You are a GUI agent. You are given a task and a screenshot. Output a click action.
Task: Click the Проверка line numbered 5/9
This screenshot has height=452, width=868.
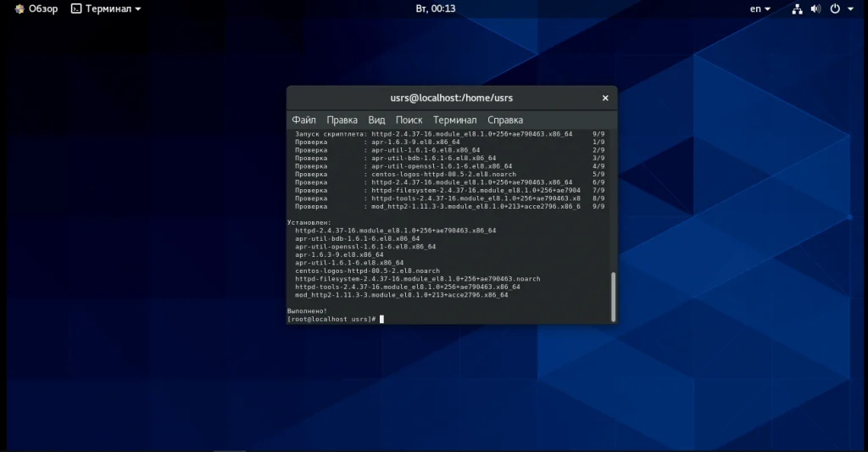click(449, 175)
